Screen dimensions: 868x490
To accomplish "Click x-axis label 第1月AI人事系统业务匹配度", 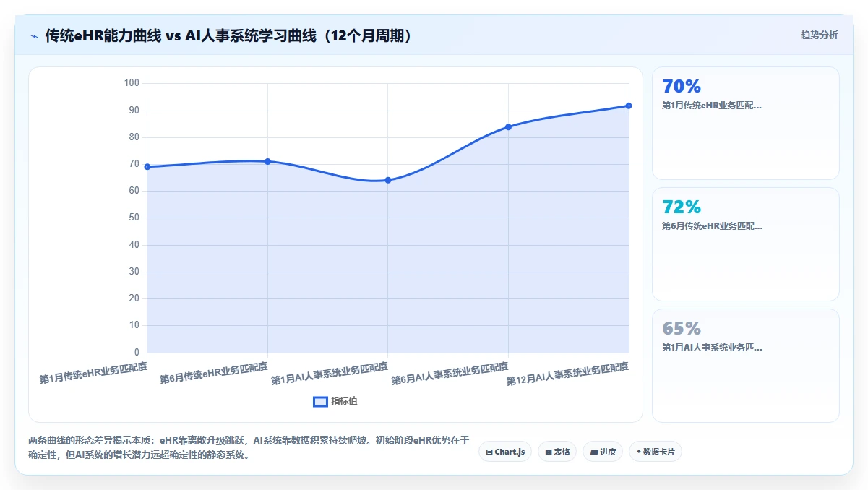I will click(x=330, y=373).
